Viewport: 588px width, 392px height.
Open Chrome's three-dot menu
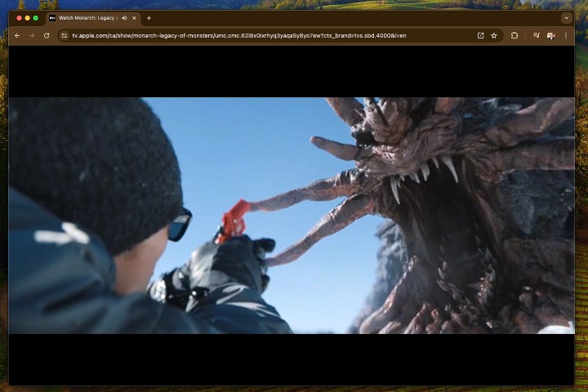566,36
